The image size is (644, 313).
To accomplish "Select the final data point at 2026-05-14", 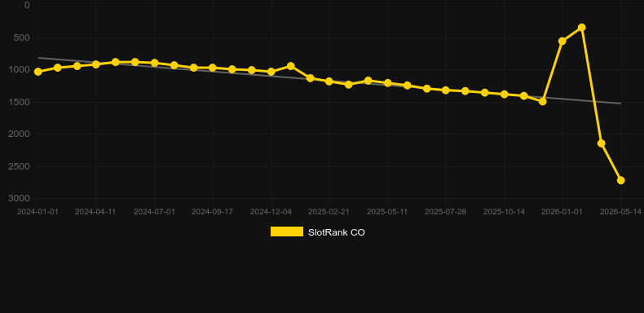I will tap(621, 180).
